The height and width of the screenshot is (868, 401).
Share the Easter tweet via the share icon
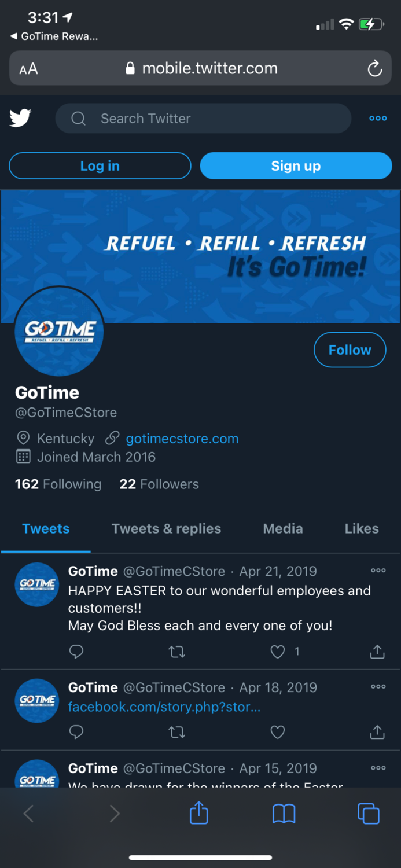(x=377, y=652)
